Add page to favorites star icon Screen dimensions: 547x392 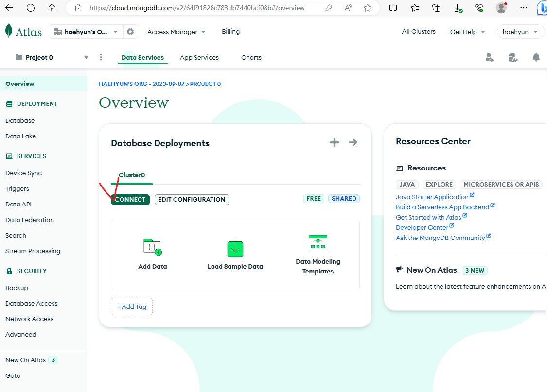[x=368, y=8]
